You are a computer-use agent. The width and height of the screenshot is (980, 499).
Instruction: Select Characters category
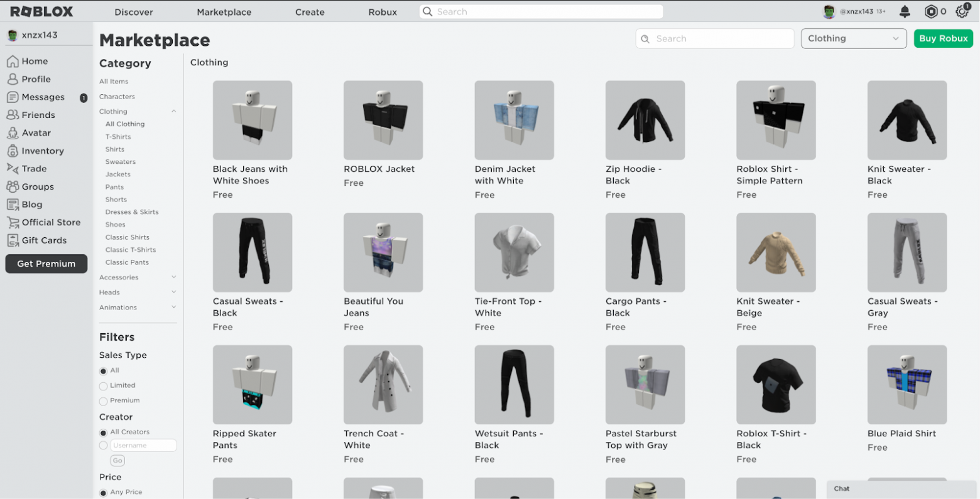pos(117,97)
